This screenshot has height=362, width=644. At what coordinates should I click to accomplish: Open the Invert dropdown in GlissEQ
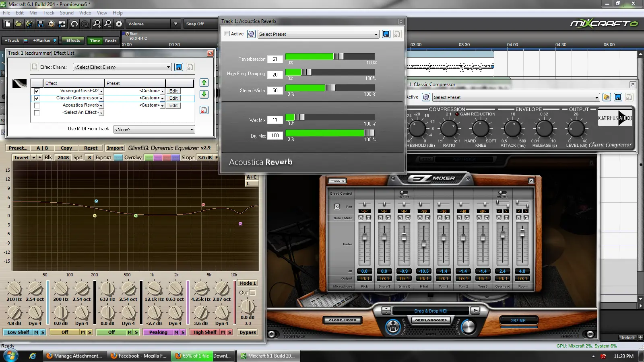[x=34, y=158]
